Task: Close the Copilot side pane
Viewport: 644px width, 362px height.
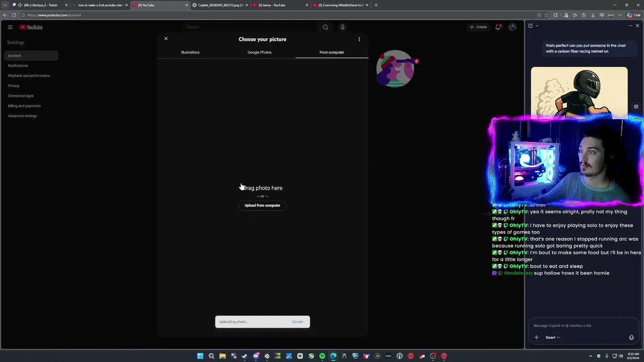Action: pos(637,26)
